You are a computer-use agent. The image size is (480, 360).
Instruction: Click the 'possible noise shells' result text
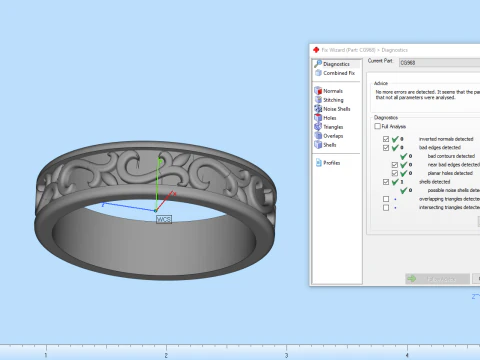tap(454, 190)
